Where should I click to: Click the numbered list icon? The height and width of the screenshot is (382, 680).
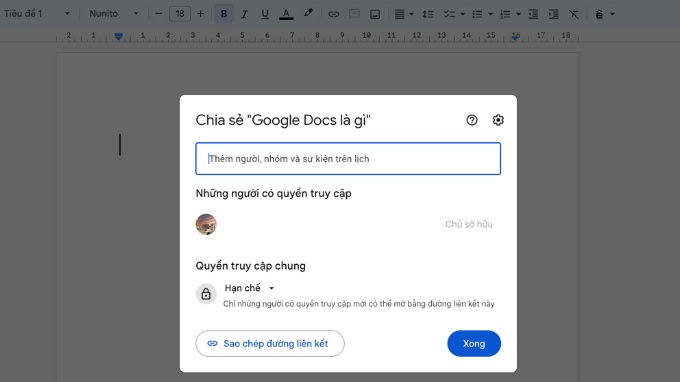505,14
